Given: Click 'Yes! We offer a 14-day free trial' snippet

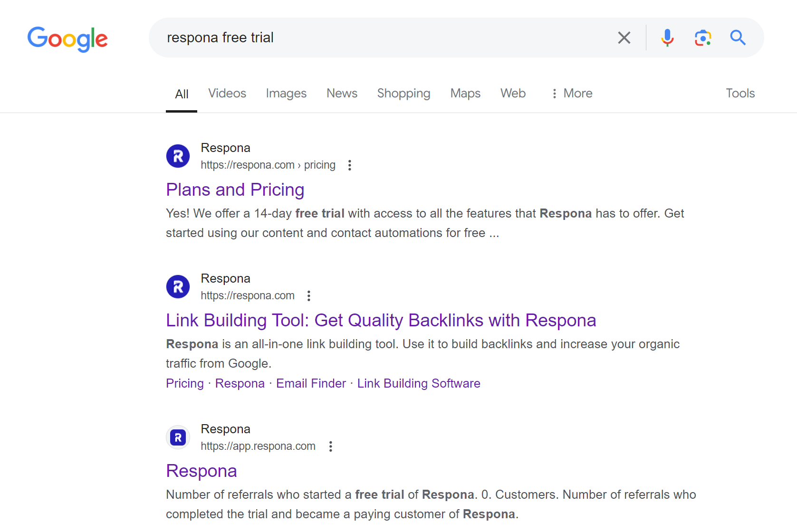Looking at the screenshot, I should pyautogui.click(x=425, y=223).
